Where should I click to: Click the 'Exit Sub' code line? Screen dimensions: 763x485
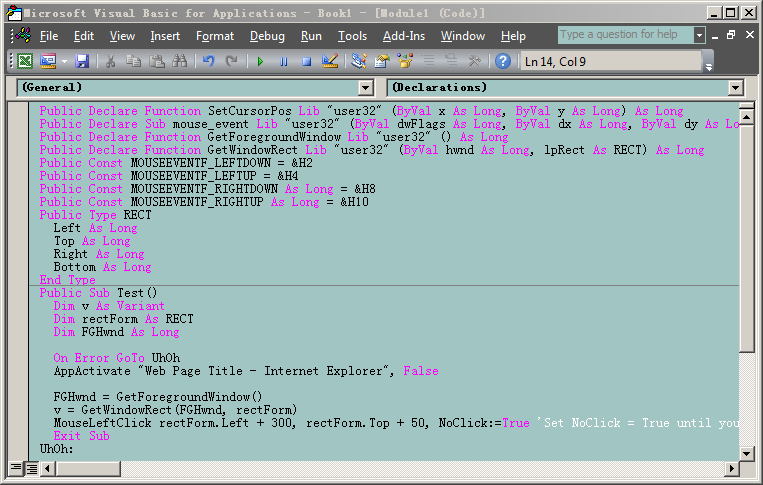(82, 436)
